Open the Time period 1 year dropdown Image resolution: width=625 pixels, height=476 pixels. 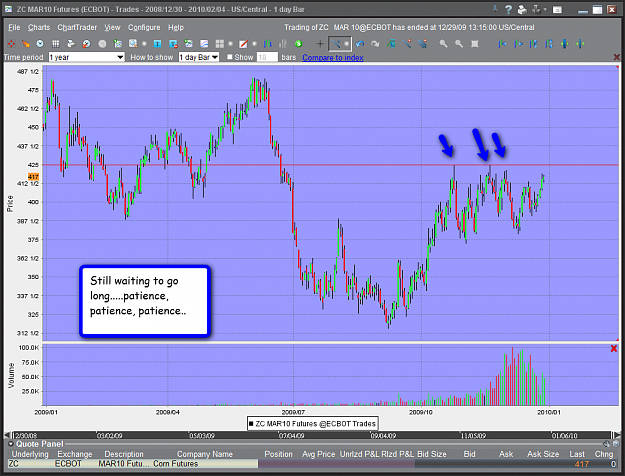[86, 57]
